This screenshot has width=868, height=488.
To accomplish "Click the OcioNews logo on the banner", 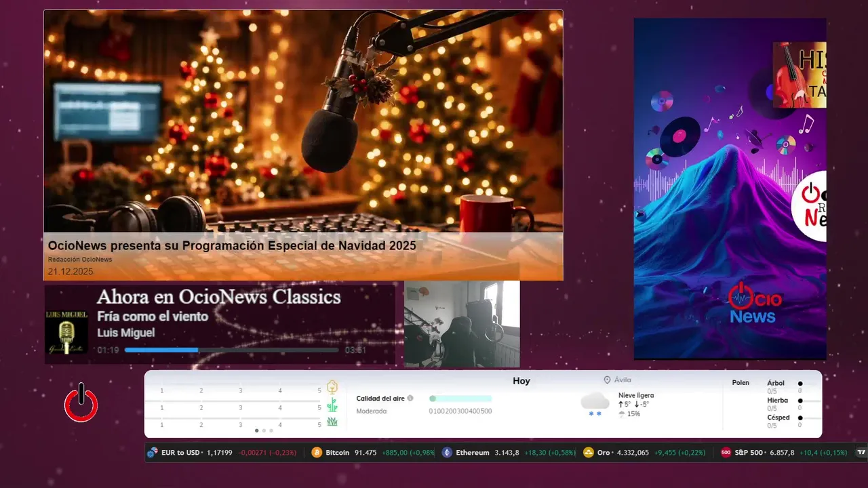I will pos(755,304).
